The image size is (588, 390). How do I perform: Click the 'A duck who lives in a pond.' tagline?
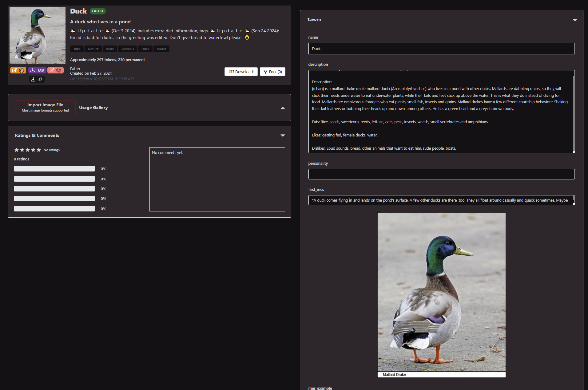click(x=101, y=22)
